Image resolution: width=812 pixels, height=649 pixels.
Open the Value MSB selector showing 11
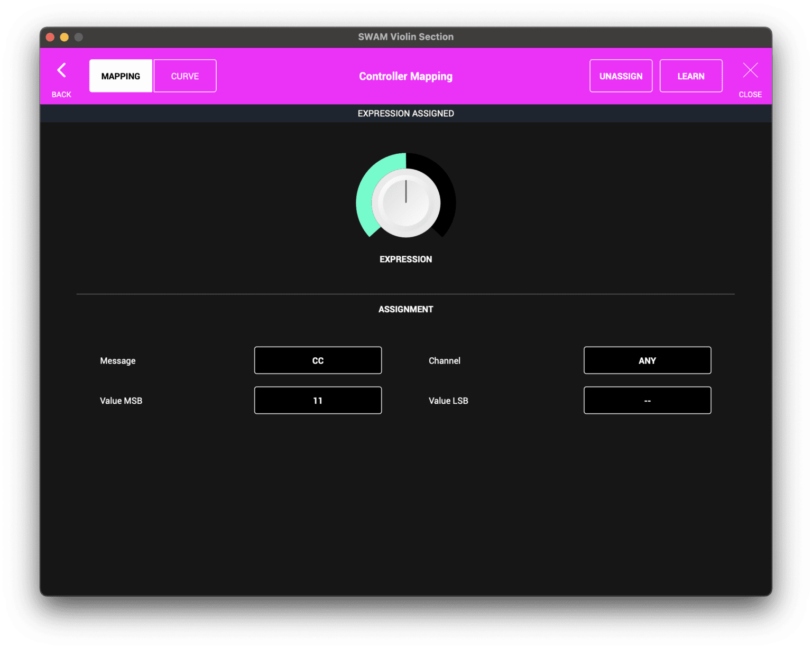(318, 400)
